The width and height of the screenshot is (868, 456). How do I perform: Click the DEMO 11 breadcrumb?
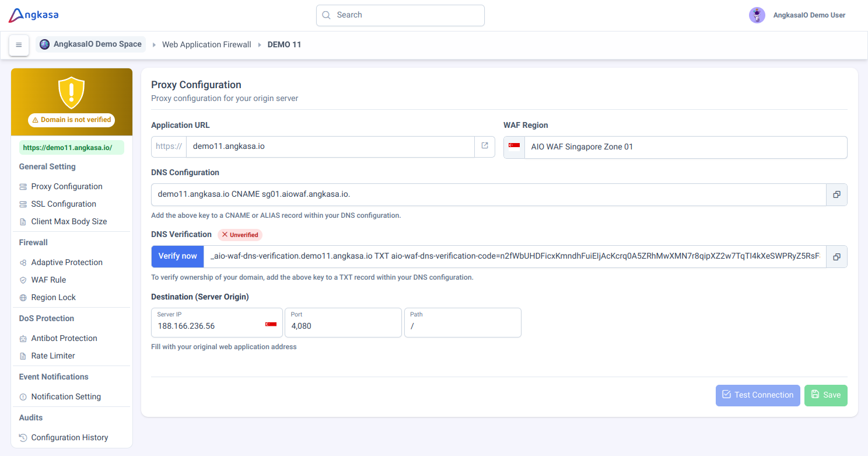pyautogui.click(x=284, y=44)
